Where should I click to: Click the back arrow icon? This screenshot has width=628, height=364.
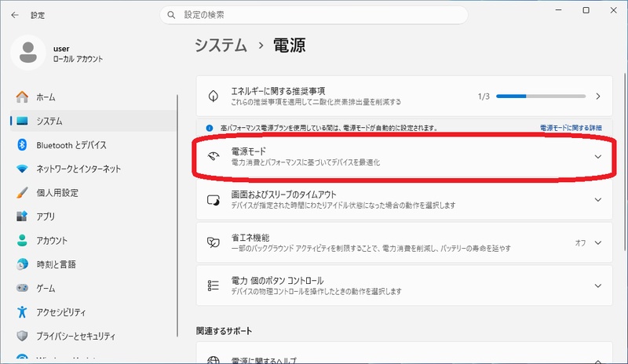point(15,15)
